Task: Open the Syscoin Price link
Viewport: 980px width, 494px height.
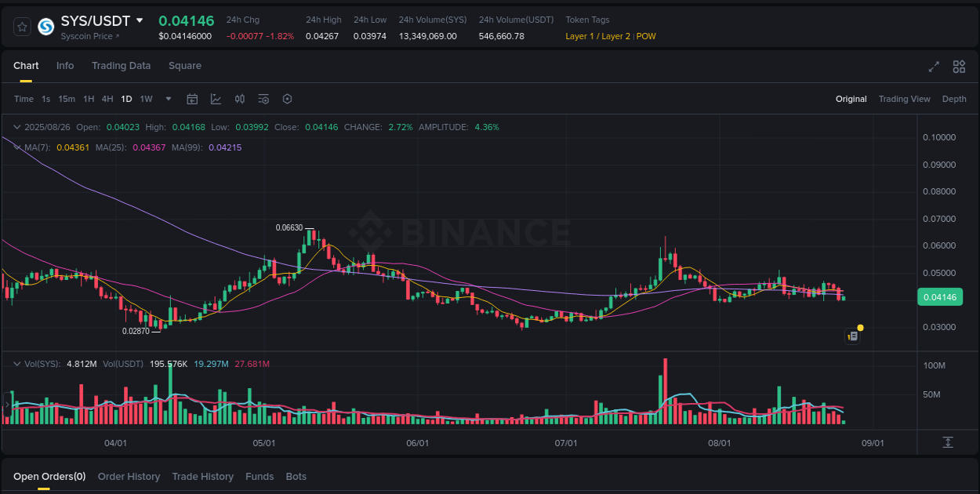Action: pos(89,36)
